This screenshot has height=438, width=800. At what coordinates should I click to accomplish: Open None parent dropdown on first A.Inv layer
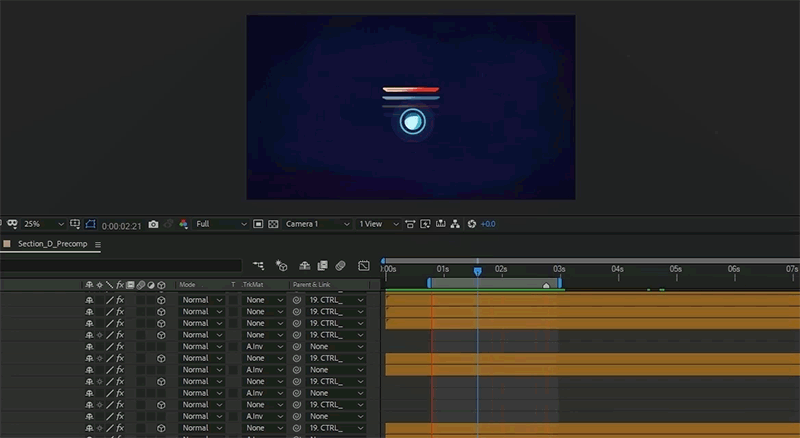[x=336, y=347]
